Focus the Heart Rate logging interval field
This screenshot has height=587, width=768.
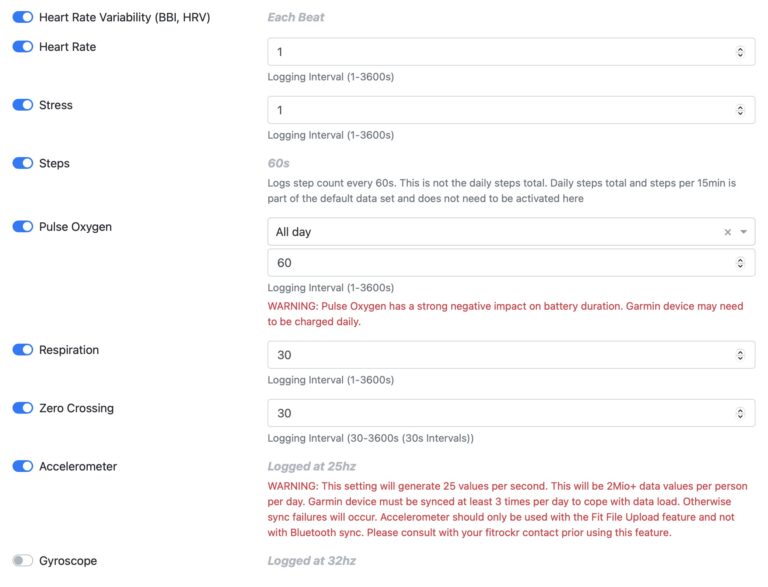[x=511, y=52]
